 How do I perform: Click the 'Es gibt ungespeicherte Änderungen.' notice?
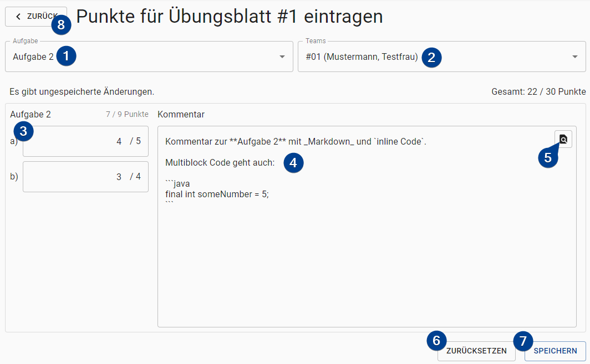click(x=82, y=92)
